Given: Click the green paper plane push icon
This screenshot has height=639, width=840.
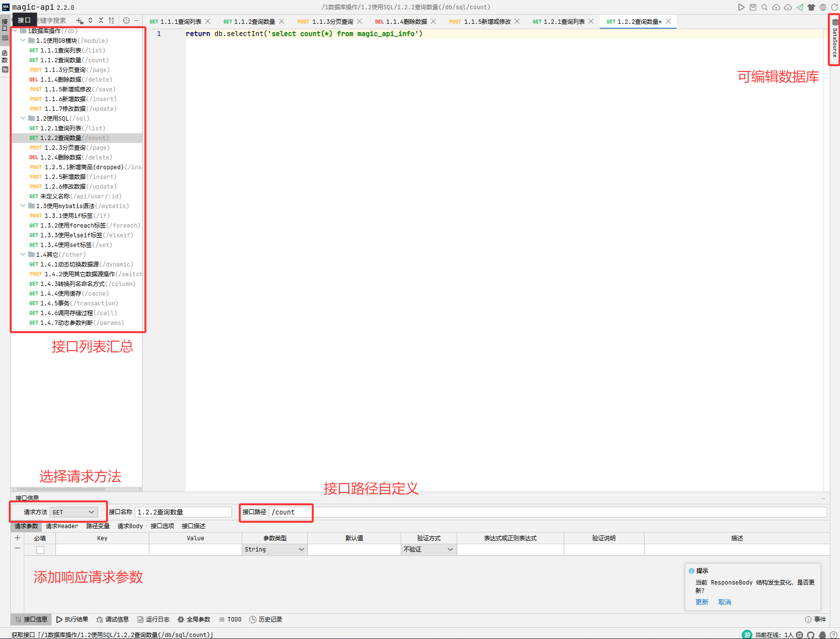Looking at the screenshot, I should point(800,7).
